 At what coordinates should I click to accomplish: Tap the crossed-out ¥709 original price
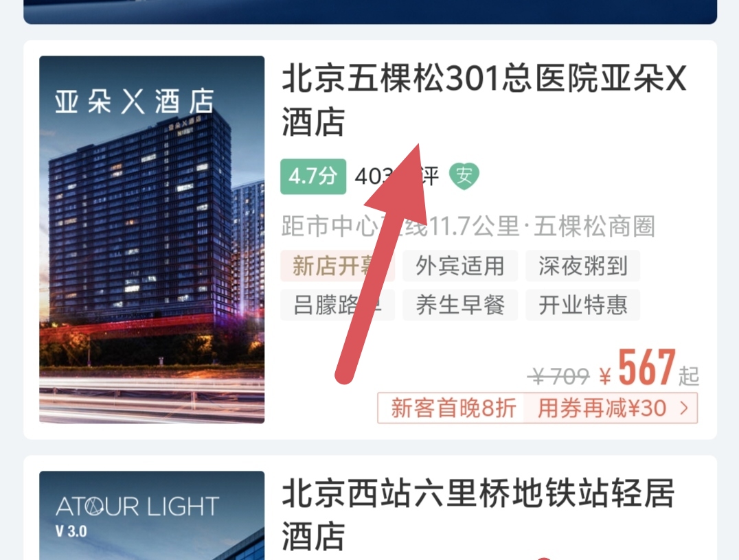[558, 376]
